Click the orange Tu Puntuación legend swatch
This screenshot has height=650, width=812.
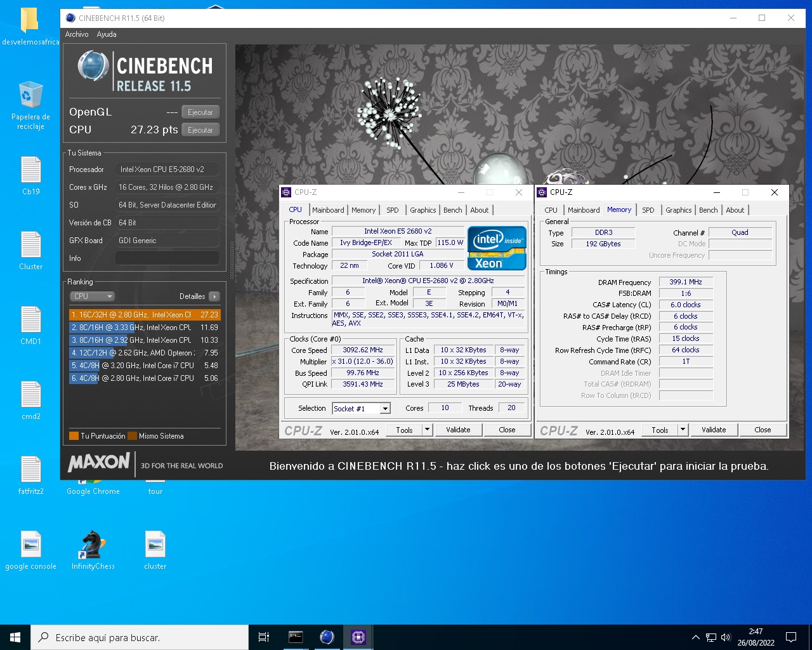(x=74, y=435)
